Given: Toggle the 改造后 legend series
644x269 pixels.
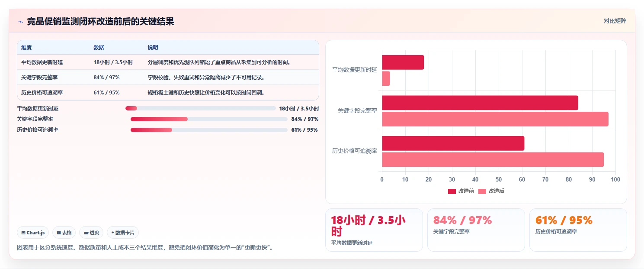Looking at the screenshot, I should pos(491,191).
